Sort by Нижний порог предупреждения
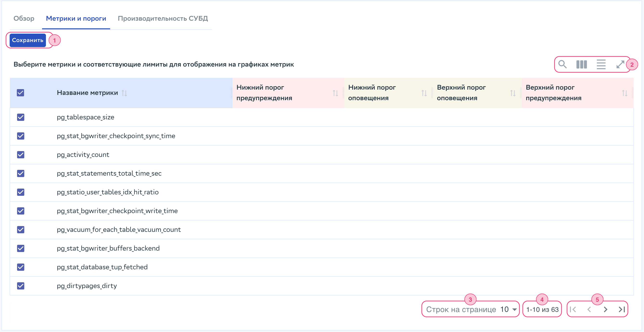The image size is (644, 332). coord(335,93)
